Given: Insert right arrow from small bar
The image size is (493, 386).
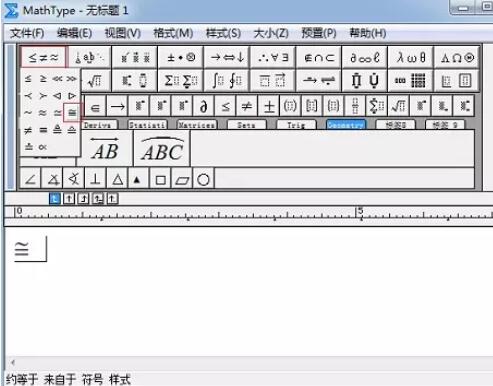Looking at the screenshot, I should click(117, 107).
